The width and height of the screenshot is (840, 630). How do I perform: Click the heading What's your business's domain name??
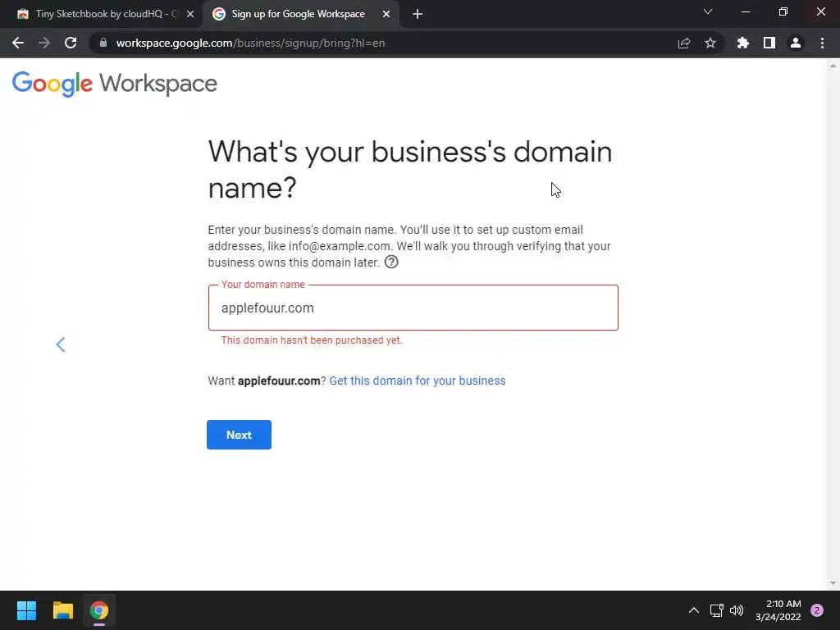click(x=410, y=169)
